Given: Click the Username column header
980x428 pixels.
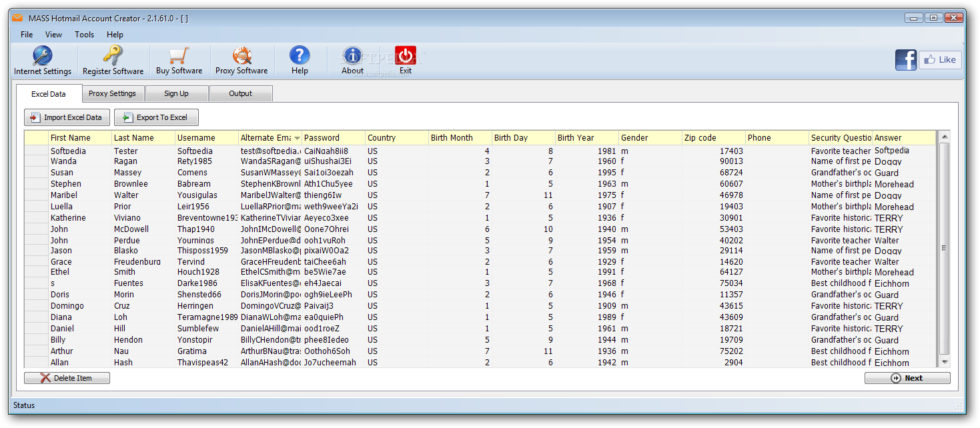Looking at the screenshot, I should point(207,138).
